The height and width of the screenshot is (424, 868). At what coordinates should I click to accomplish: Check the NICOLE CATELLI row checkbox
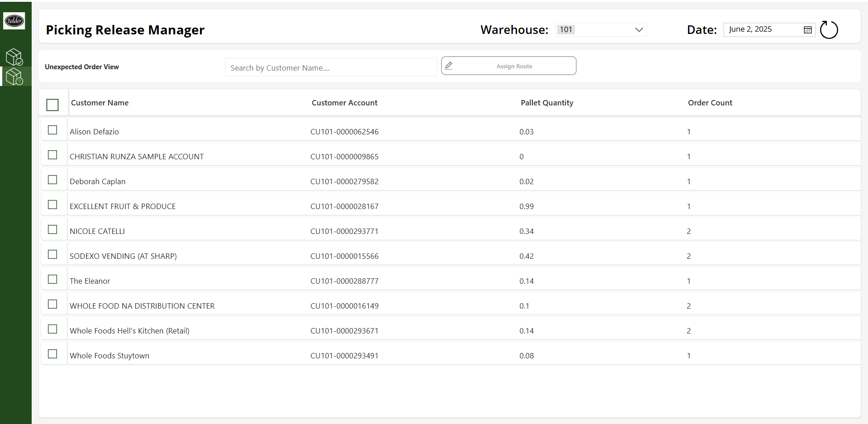(52, 229)
